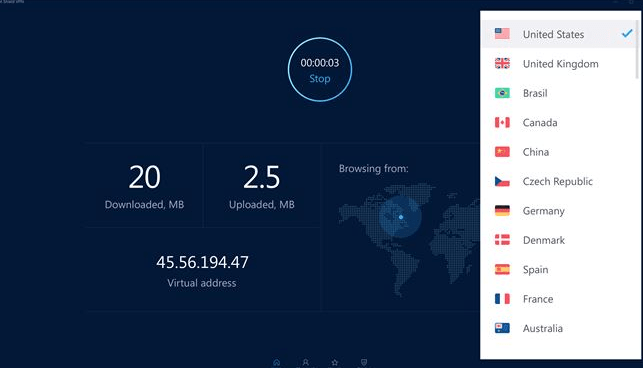Screen dimensions: 643x368
Task: Click the Brasil flag icon
Action: (502, 93)
